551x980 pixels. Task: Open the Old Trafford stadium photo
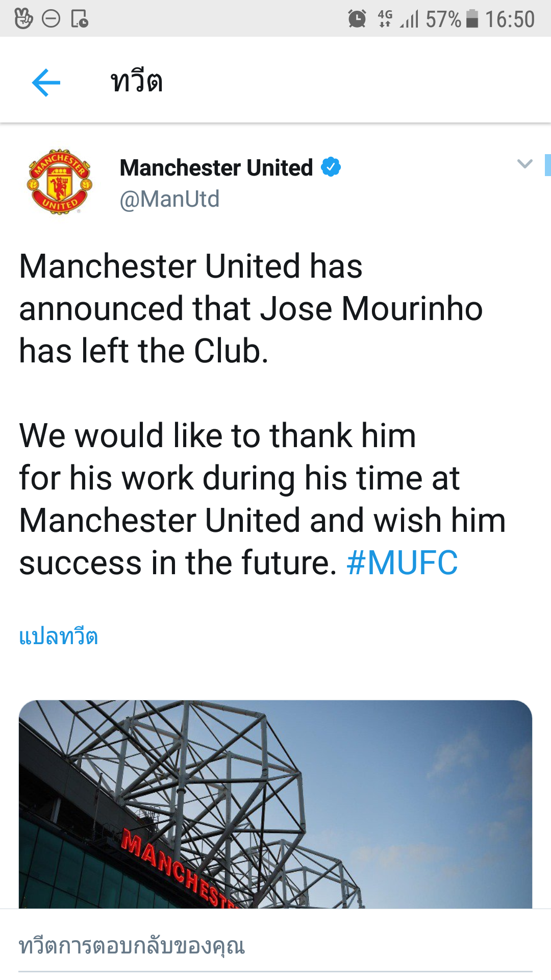click(x=275, y=804)
